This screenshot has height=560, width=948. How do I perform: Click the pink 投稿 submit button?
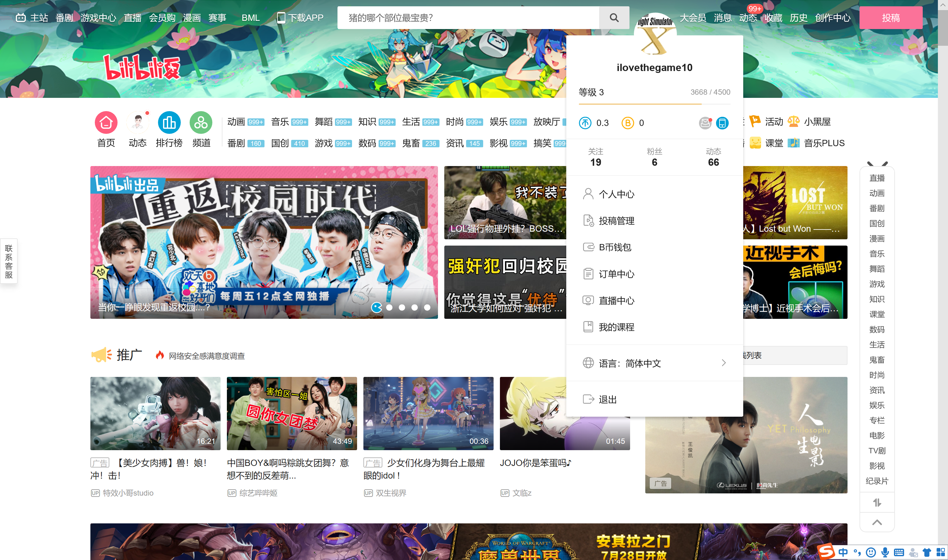891,17
